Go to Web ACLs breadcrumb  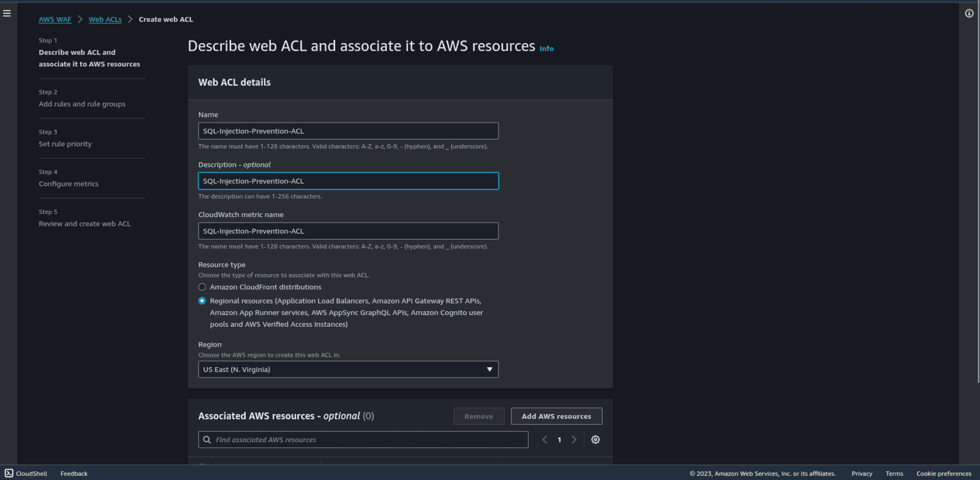point(105,20)
